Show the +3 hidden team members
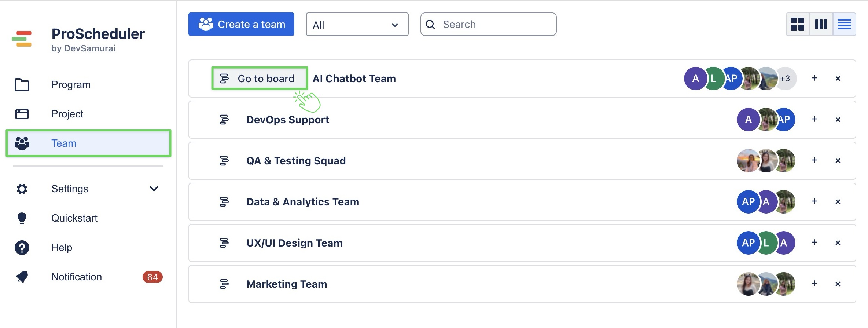This screenshot has width=868, height=328. pyautogui.click(x=785, y=79)
